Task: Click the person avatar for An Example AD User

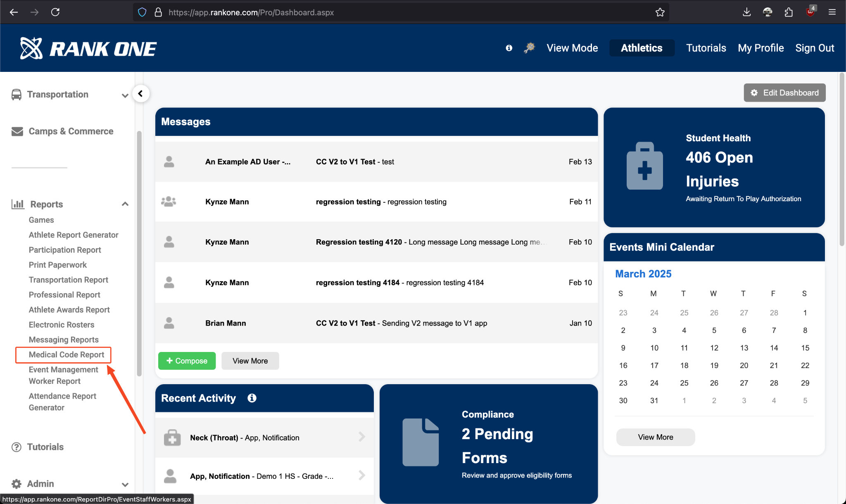Action: pos(169,162)
